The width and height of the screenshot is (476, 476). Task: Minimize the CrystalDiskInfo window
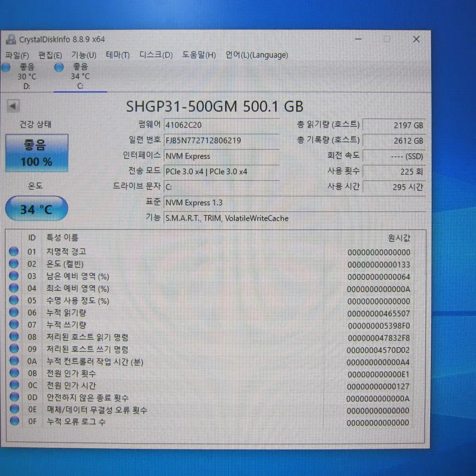358,39
